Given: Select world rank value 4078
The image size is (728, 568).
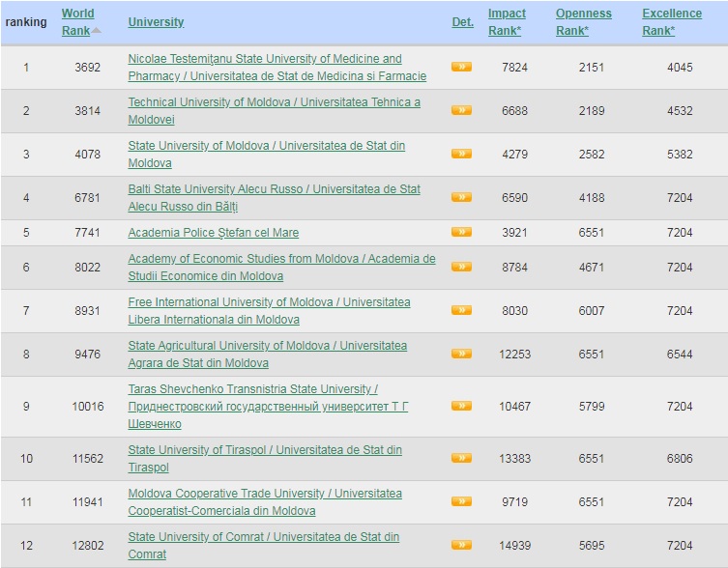Looking at the screenshot, I should point(88,154).
